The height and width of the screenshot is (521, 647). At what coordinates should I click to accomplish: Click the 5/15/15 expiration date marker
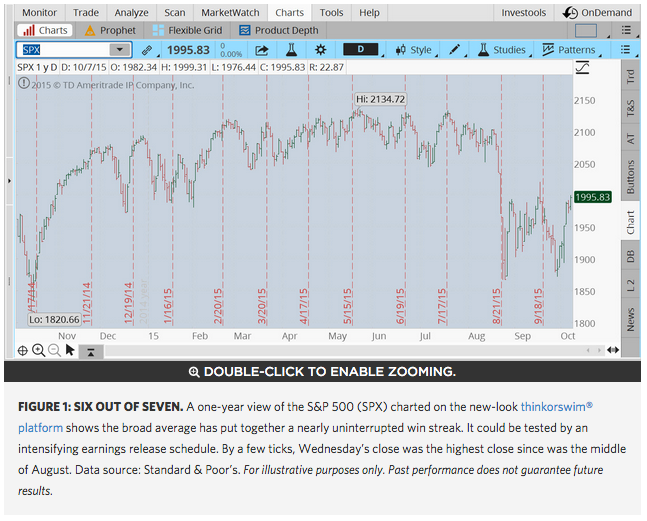pyautogui.click(x=348, y=306)
